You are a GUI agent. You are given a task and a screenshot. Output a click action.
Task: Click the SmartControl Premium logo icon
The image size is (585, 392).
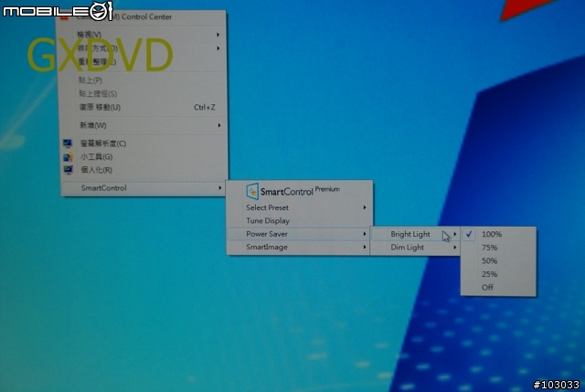252,191
